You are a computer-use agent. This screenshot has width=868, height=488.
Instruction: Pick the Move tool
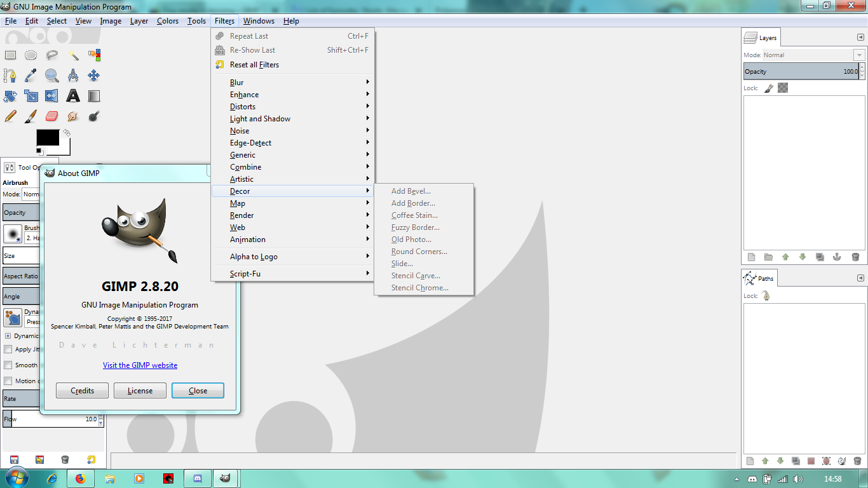(x=94, y=76)
